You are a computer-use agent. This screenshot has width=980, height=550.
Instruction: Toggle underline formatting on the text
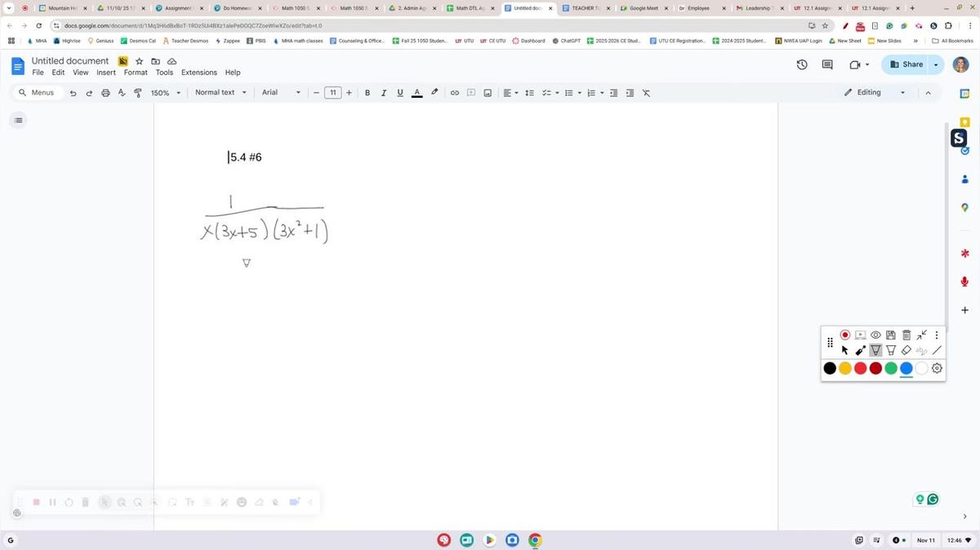click(x=399, y=92)
